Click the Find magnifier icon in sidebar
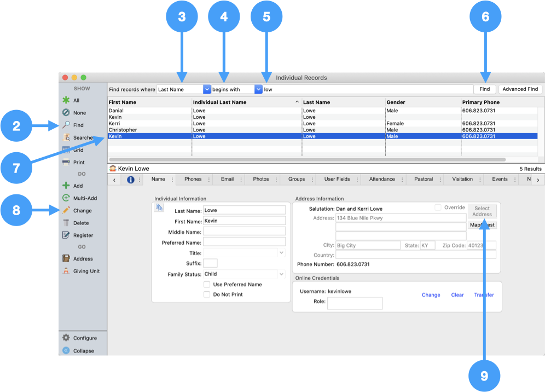 click(x=66, y=125)
